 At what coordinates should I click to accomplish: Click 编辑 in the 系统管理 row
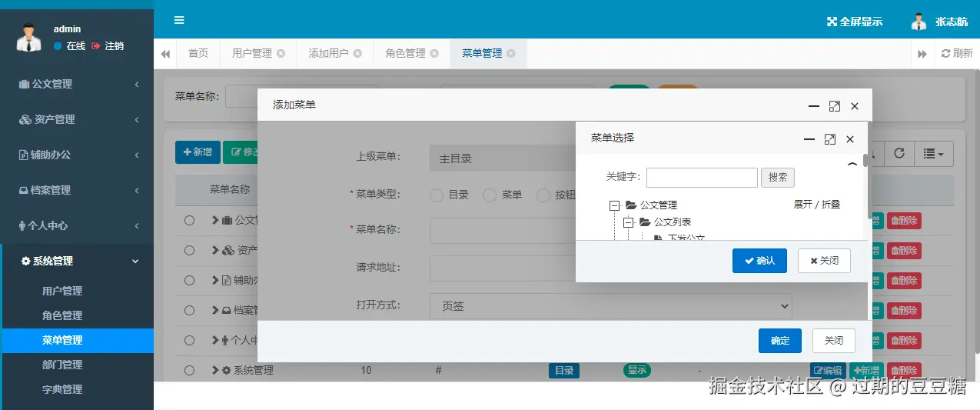click(828, 371)
